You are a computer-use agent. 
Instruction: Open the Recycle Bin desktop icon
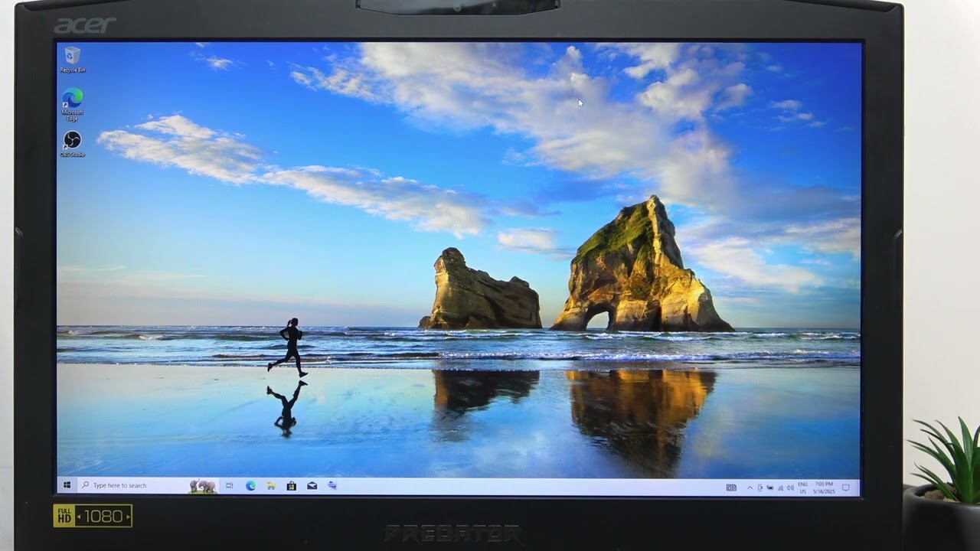pyautogui.click(x=73, y=60)
